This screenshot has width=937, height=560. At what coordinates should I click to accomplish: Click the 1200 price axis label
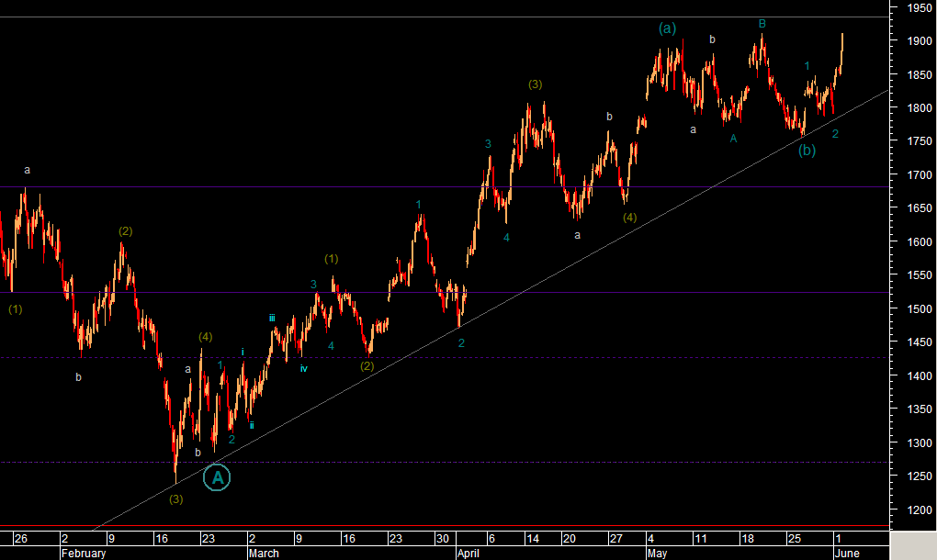click(920, 510)
